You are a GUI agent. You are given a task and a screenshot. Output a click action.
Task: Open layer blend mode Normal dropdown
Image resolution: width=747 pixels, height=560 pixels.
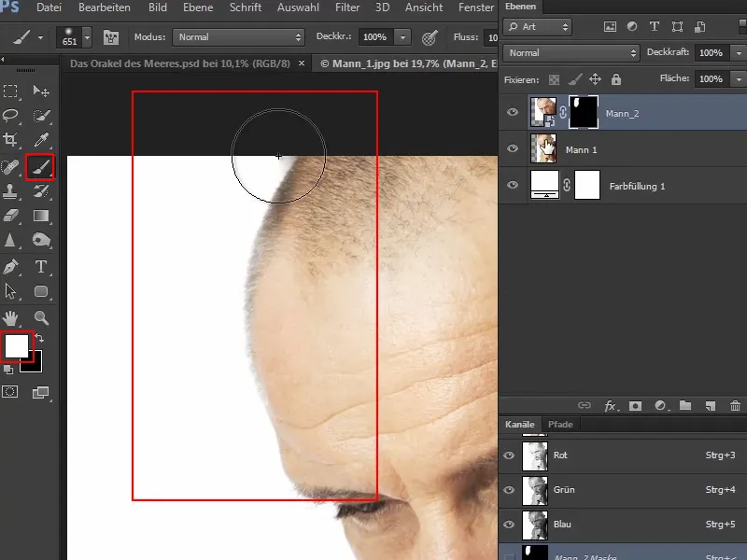point(571,53)
